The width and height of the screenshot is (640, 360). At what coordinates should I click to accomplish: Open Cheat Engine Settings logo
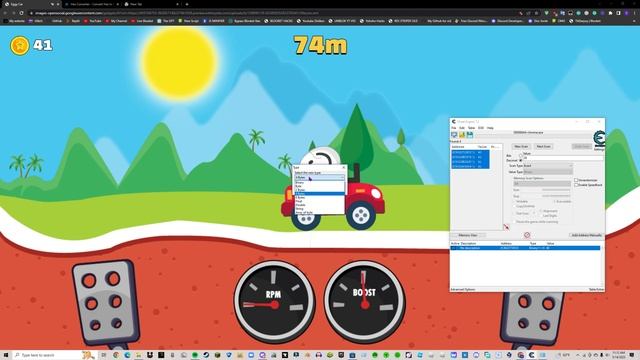coord(599,139)
